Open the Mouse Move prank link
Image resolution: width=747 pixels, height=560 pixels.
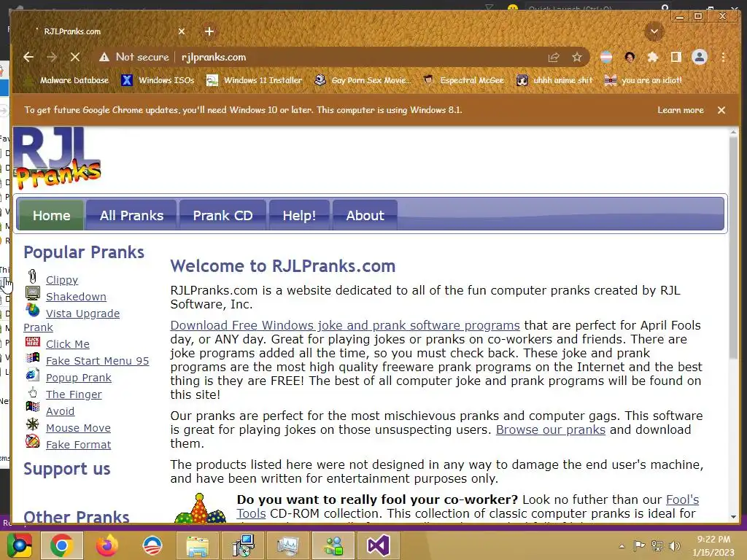coord(78,428)
